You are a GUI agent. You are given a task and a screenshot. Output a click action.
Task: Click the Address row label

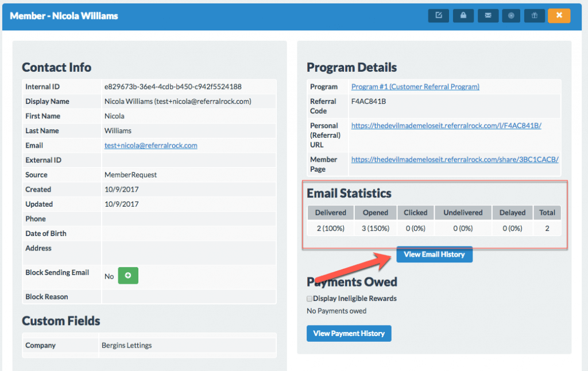point(38,248)
